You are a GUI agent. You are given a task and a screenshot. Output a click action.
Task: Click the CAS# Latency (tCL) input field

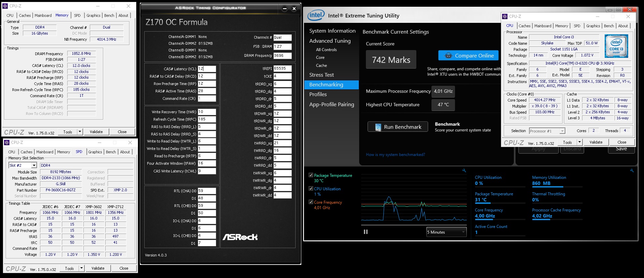(207, 69)
